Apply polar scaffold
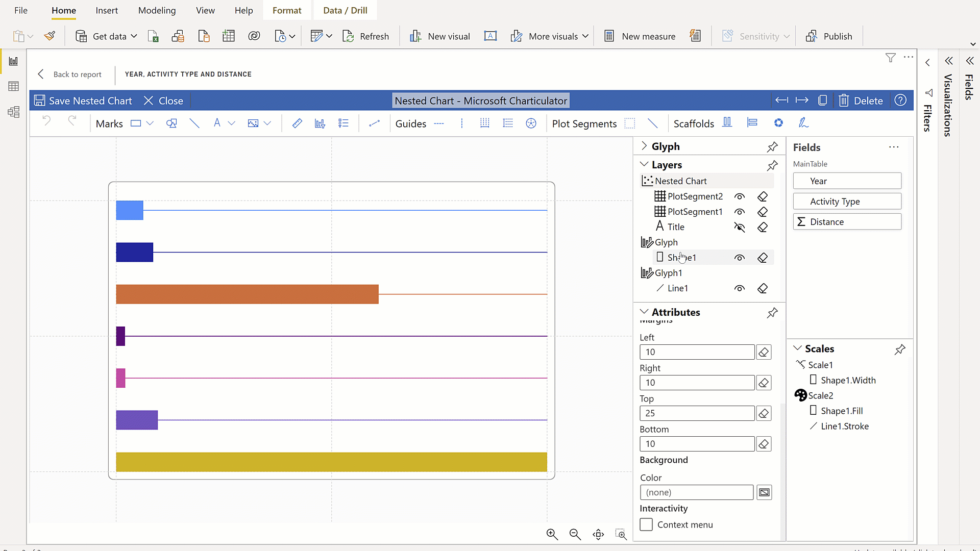This screenshot has height=551, width=980. coord(778,123)
